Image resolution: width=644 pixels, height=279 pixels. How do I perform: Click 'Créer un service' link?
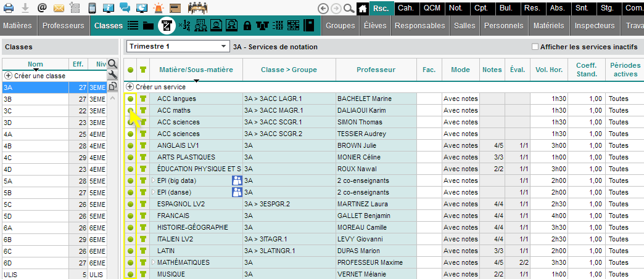(160, 87)
